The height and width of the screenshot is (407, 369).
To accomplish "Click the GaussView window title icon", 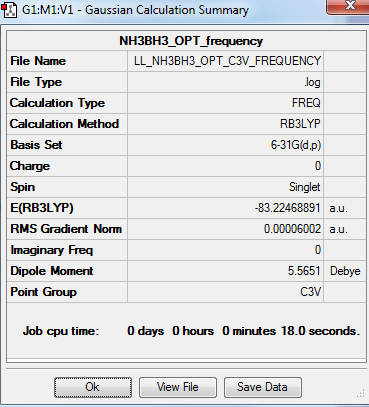I will pos(9,10).
